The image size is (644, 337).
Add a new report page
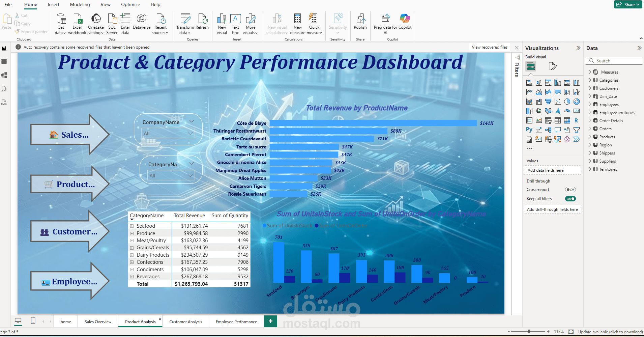[270, 321]
